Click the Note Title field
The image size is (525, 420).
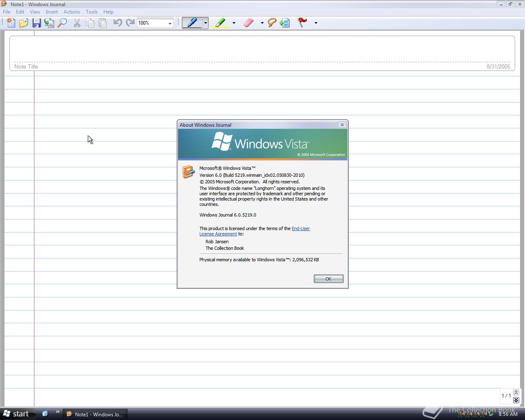pos(262,53)
